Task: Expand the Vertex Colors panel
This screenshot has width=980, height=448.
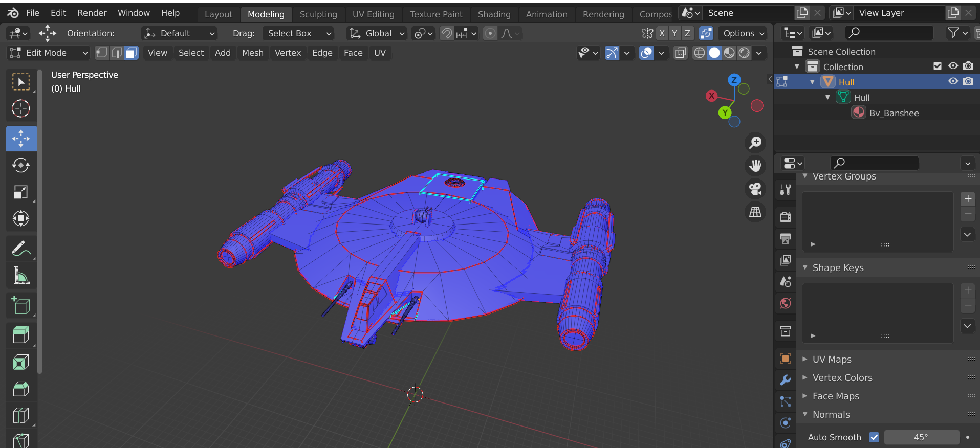Action: [x=805, y=377]
